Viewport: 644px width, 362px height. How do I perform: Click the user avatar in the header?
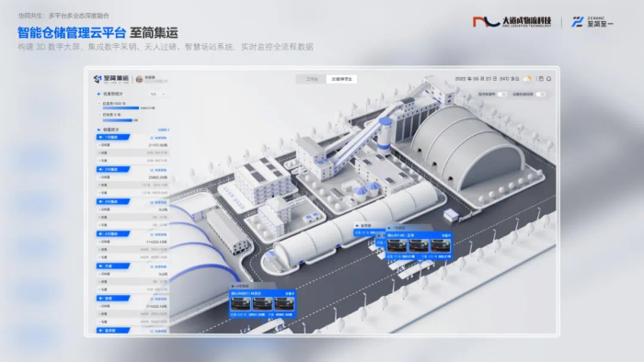139,79
